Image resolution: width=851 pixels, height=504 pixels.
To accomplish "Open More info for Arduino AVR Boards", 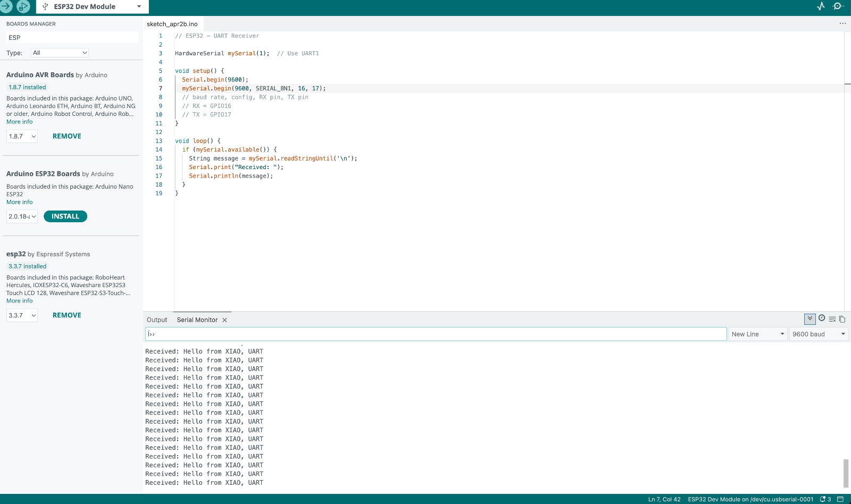I will point(19,122).
